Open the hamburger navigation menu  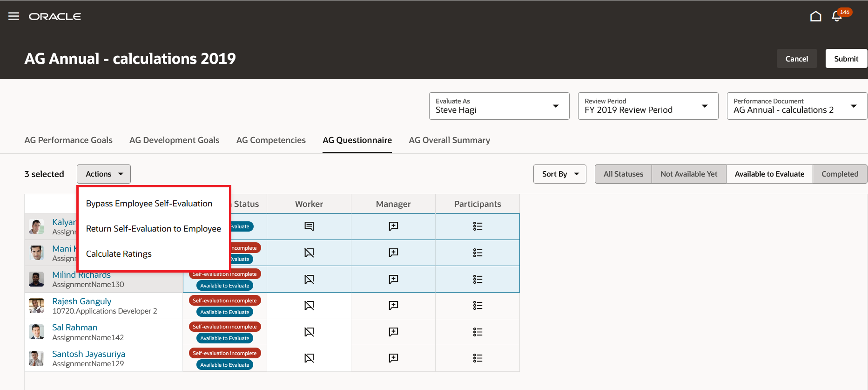pyautogui.click(x=14, y=16)
